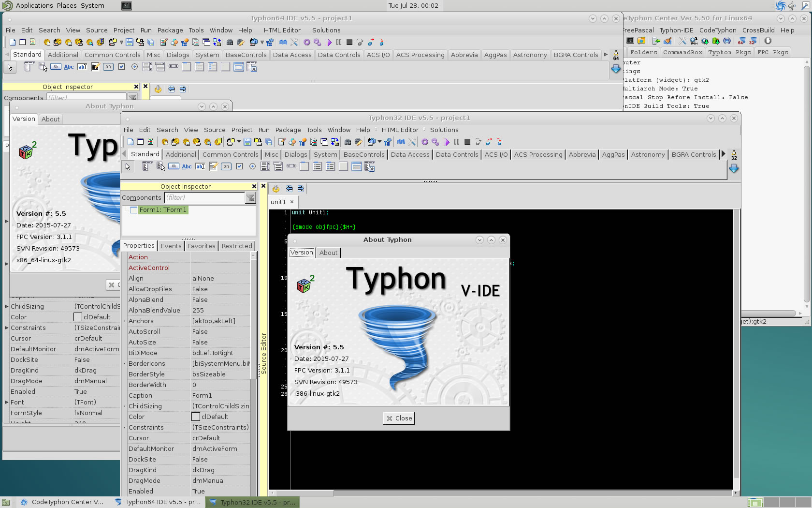Switch to Typhon64 IDE in bottom taskbar
The image size is (812, 508).
point(158,502)
